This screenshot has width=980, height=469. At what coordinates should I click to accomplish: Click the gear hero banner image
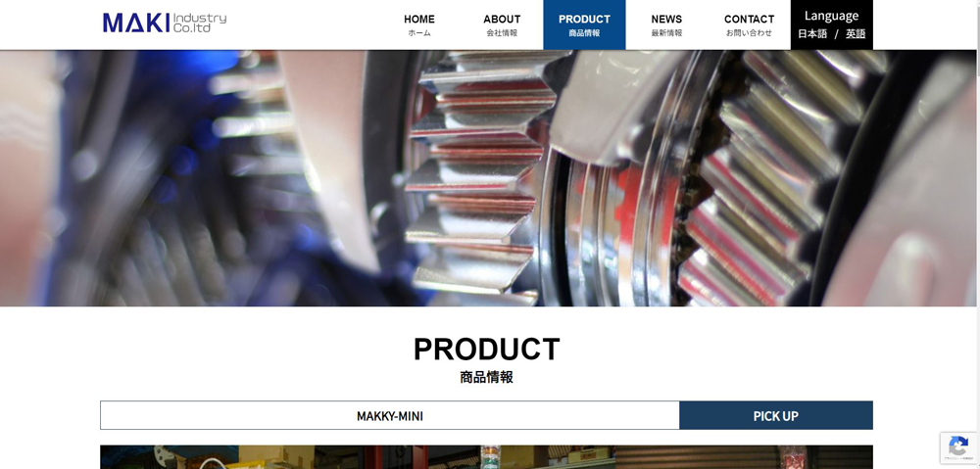click(x=487, y=178)
